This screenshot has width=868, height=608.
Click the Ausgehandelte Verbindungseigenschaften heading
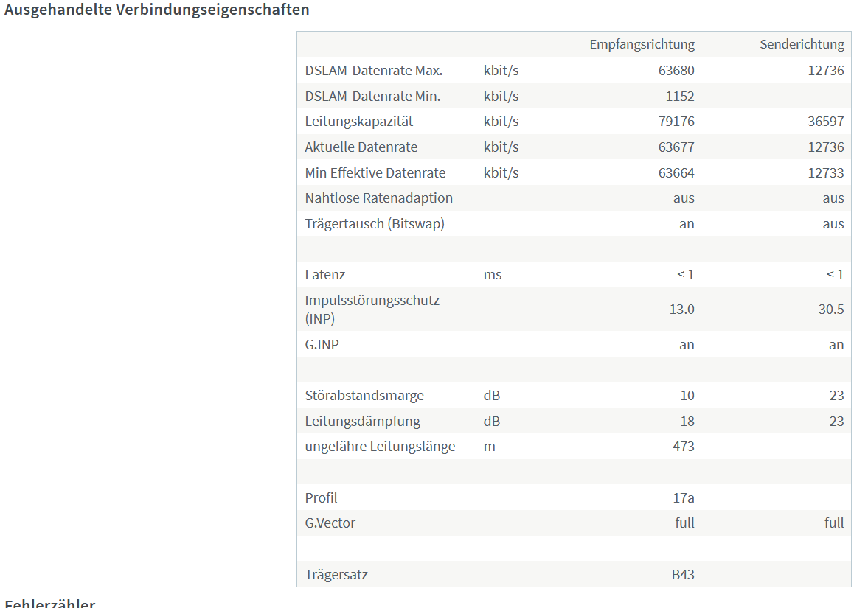(156, 10)
